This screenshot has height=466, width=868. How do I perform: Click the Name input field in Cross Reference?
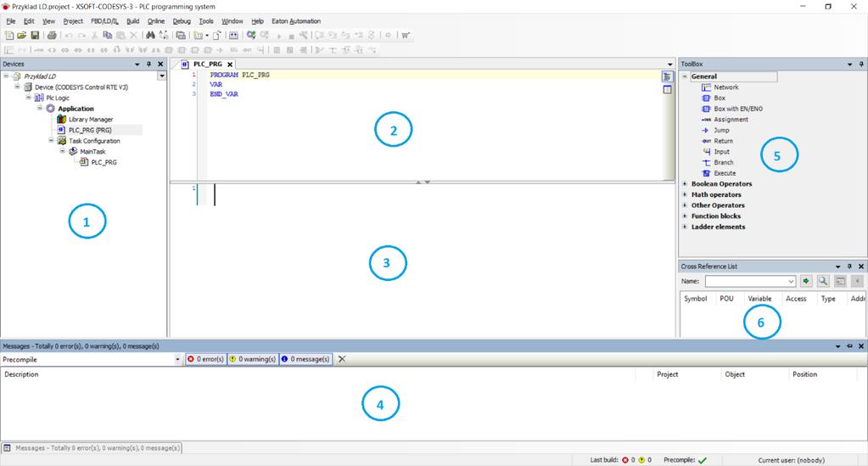click(746, 282)
